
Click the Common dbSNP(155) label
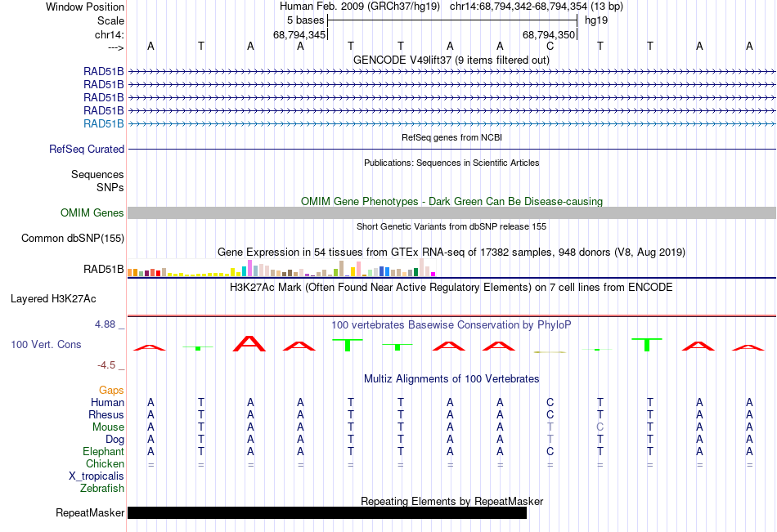click(x=73, y=239)
